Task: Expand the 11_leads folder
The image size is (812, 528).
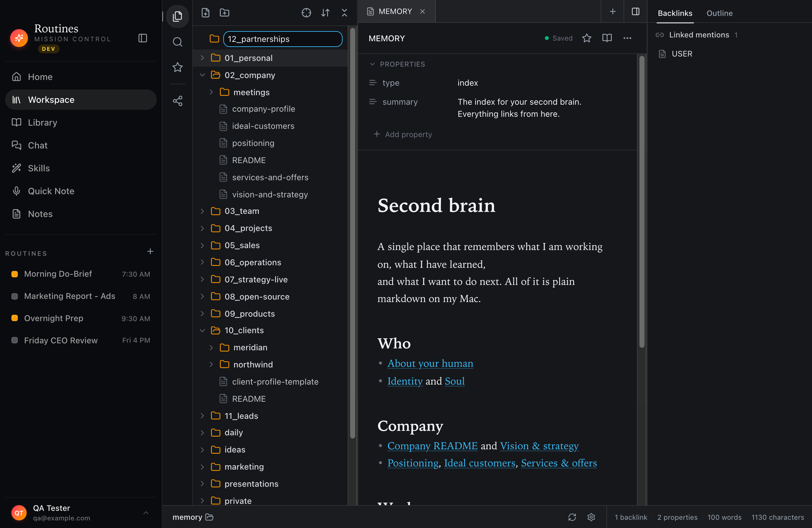Action: pyautogui.click(x=202, y=415)
